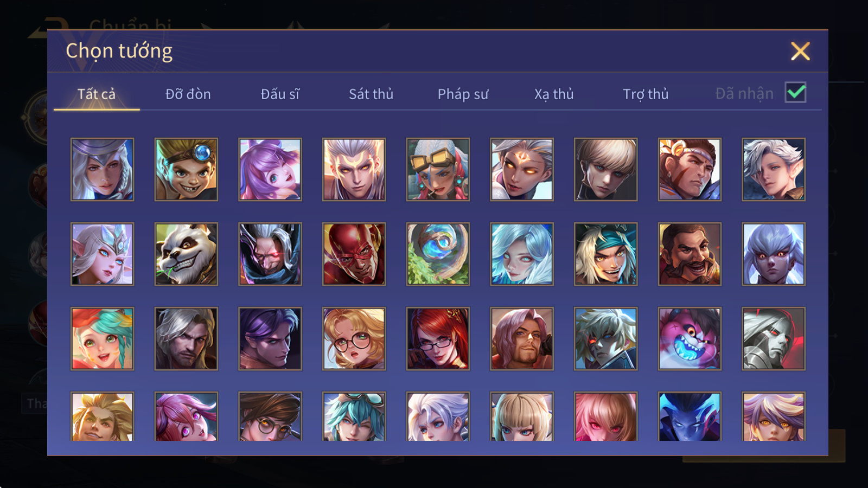Choose the red masked Flash hero

pos(354,254)
